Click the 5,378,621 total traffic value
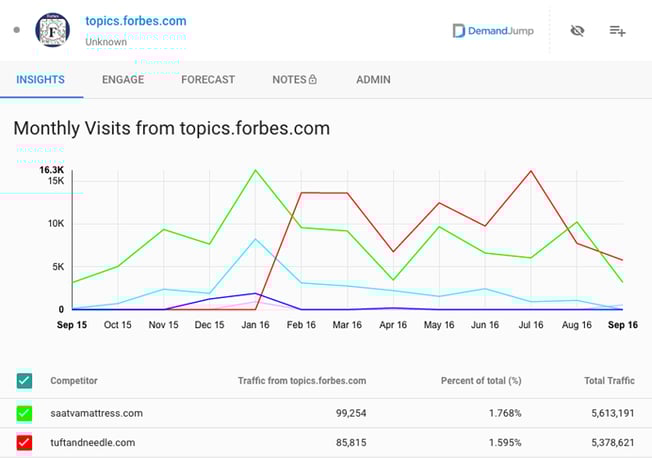This screenshot has height=458, width=652. (x=613, y=442)
